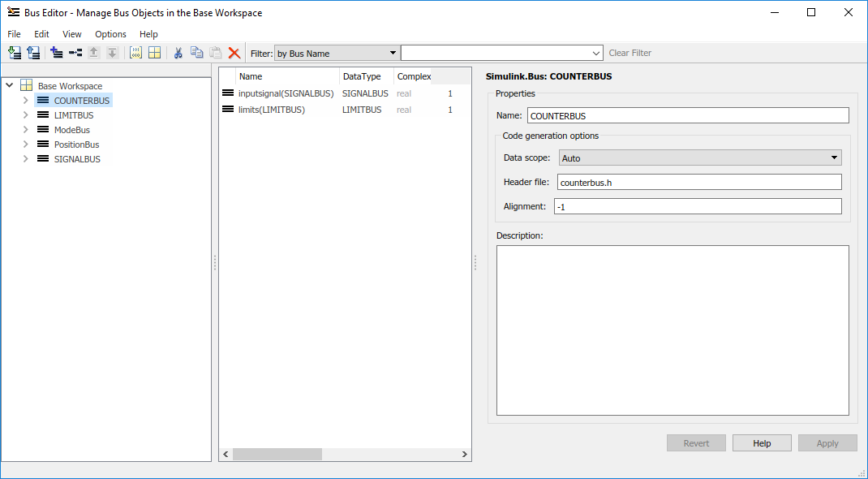Click the Export icon in toolbar
Image resolution: width=868 pixels, height=479 pixels.
click(34, 53)
